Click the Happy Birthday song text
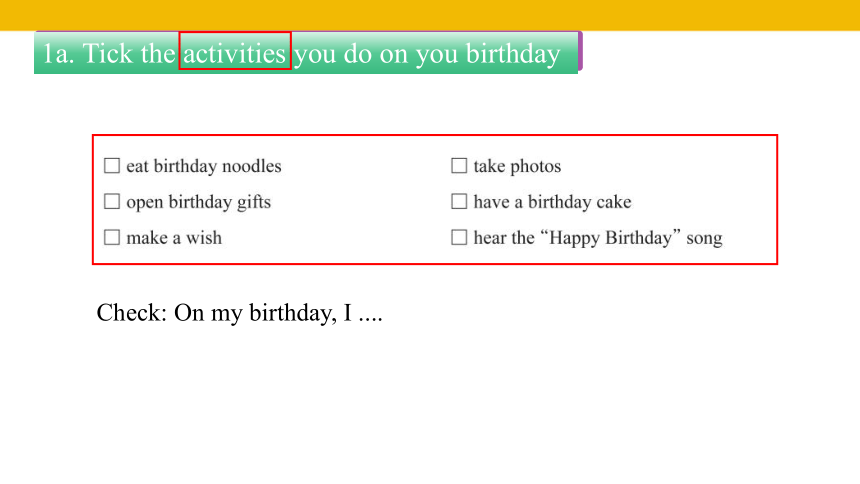The width and height of the screenshot is (860, 484). pyautogui.click(x=598, y=238)
